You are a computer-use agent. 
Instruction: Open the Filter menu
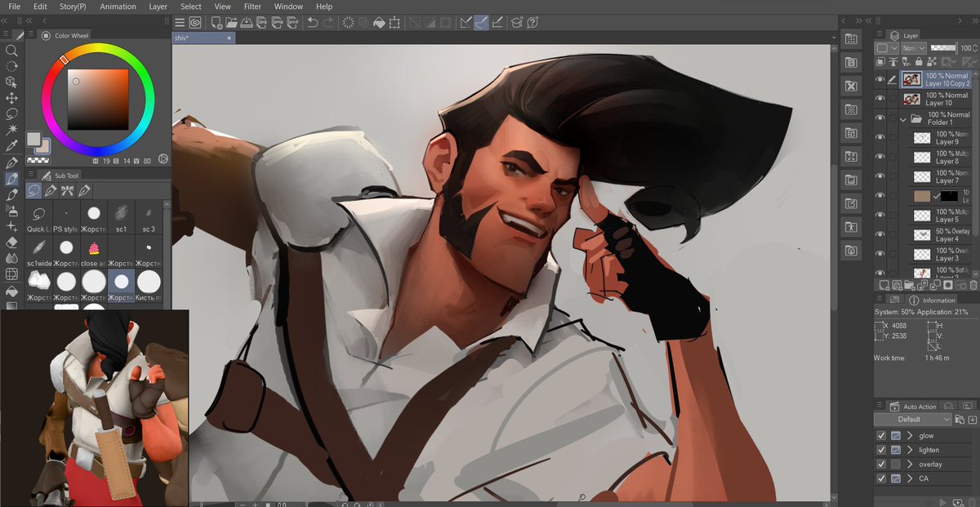click(x=252, y=7)
